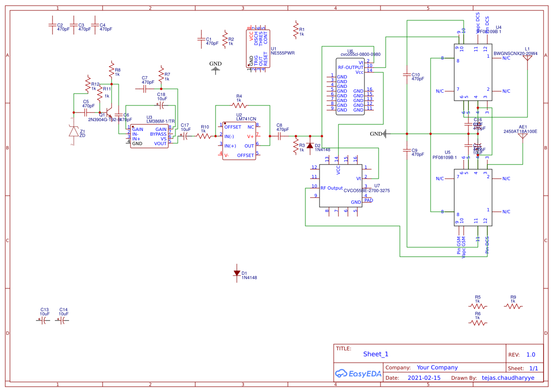Viewport: 554px width, 392px height.
Task: Click the GND symbol below capacitor C1
Action: point(215,69)
